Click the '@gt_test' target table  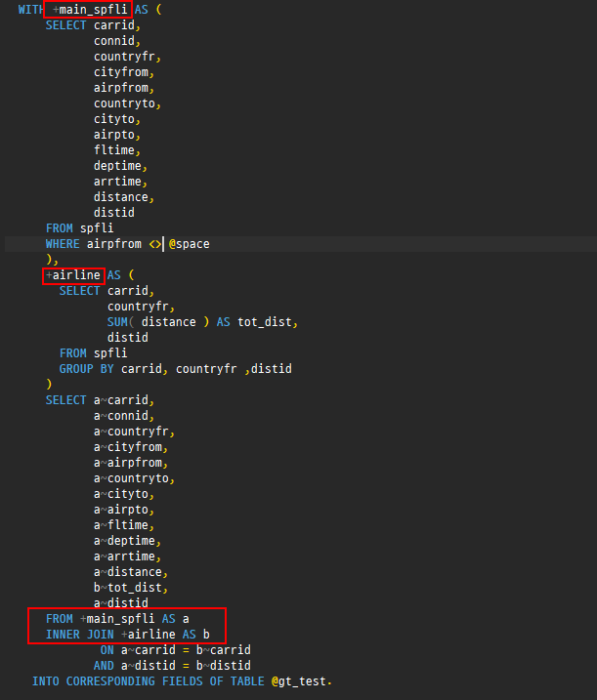pos(299,681)
